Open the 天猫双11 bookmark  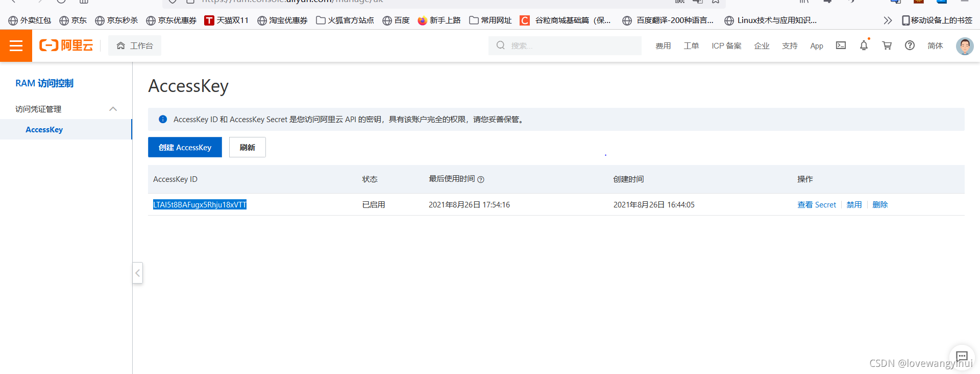point(226,20)
